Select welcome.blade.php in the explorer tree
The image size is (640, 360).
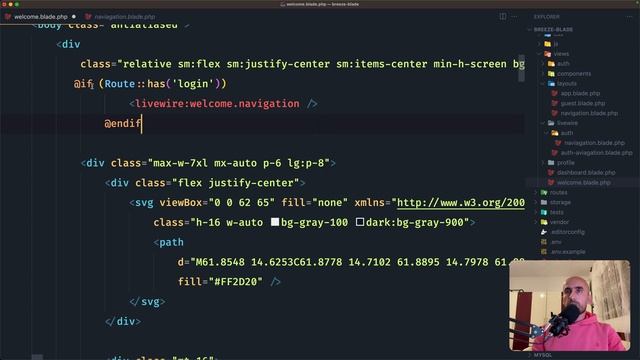pyautogui.click(x=584, y=182)
